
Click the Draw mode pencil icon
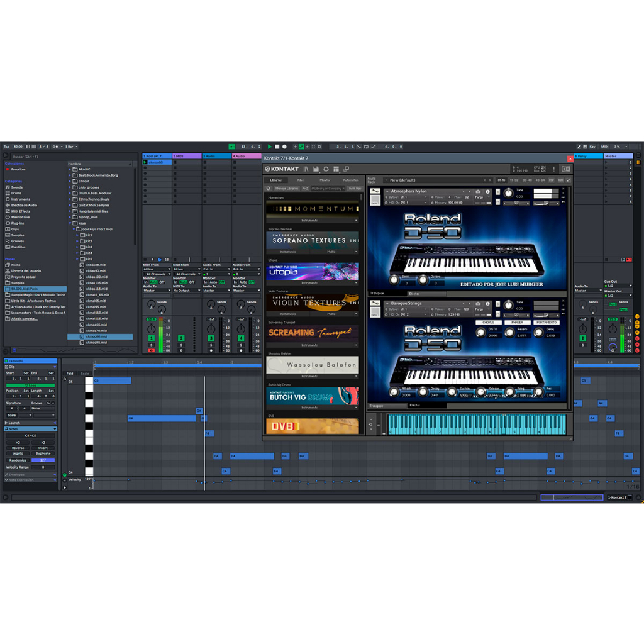579,147
